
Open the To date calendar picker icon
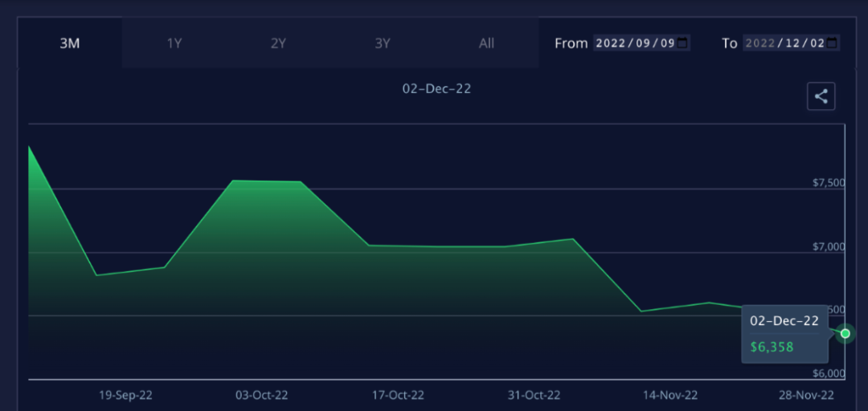tap(832, 43)
